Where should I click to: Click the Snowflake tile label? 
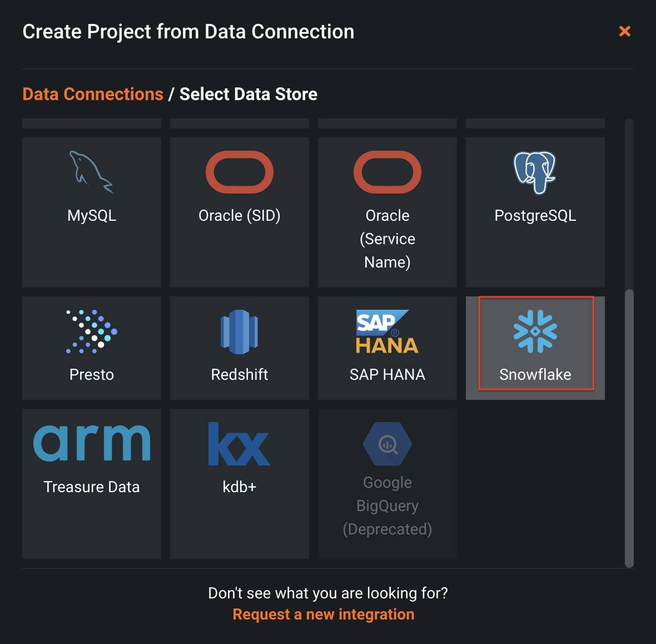[535, 375]
